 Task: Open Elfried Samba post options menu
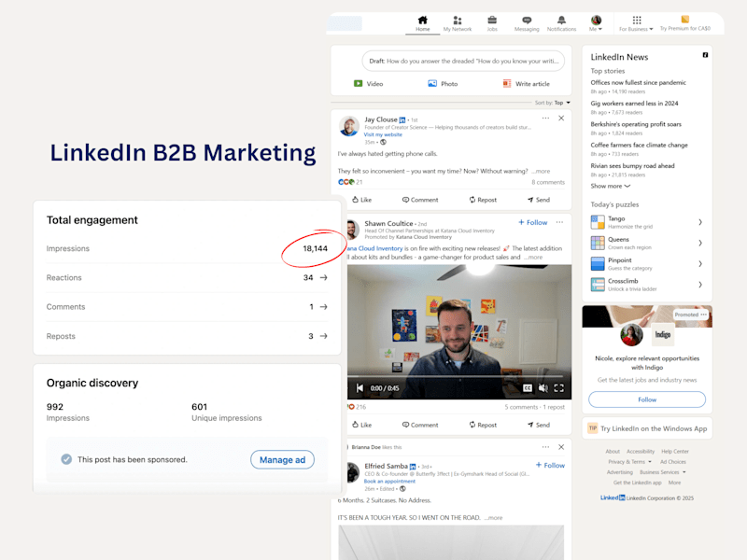(x=545, y=447)
